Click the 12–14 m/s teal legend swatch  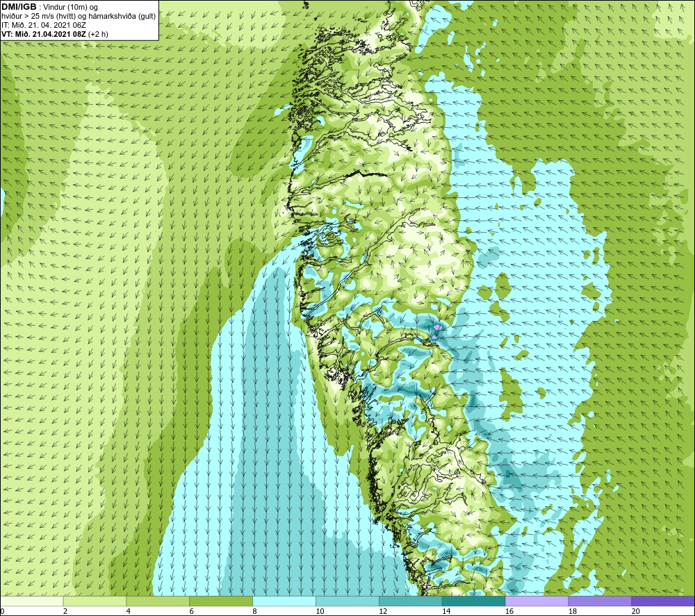click(x=411, y=601)
